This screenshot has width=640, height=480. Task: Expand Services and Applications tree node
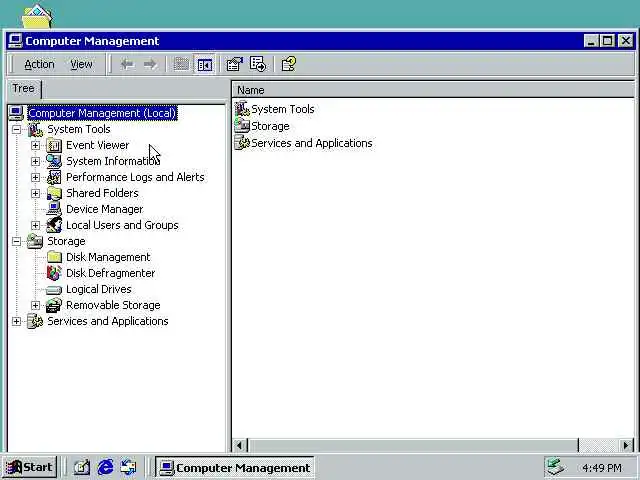(x=16, y=321)
